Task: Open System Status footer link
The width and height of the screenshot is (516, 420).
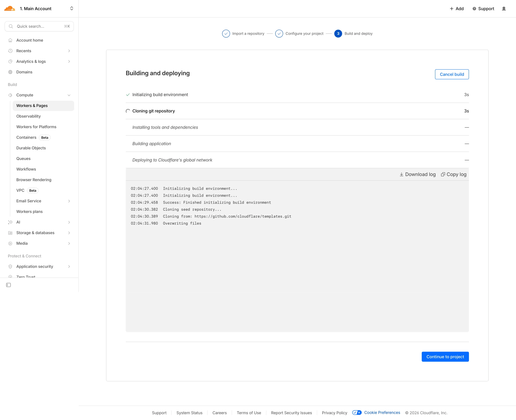Action: tap(189, 413)
